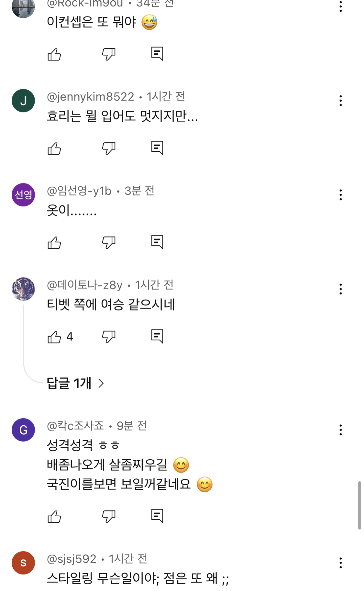Like the comment by @데이토나-z8y

tap(54, 337)
